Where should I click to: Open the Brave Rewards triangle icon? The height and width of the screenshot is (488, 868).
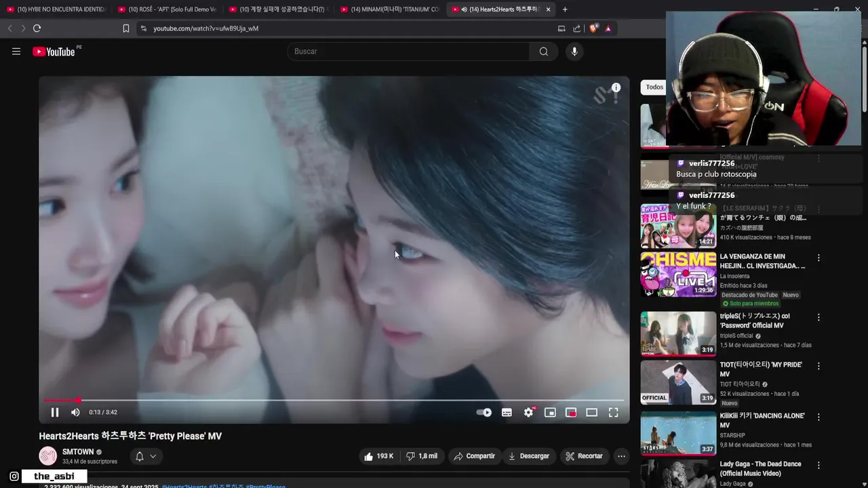(x=608, y=28)
